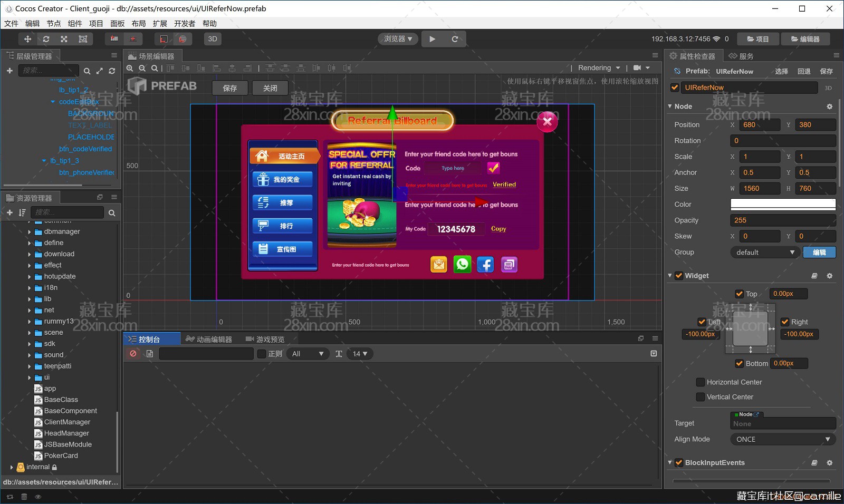Add a new node in hierarchy
844x504 pixels.
[x=9, y=71]
